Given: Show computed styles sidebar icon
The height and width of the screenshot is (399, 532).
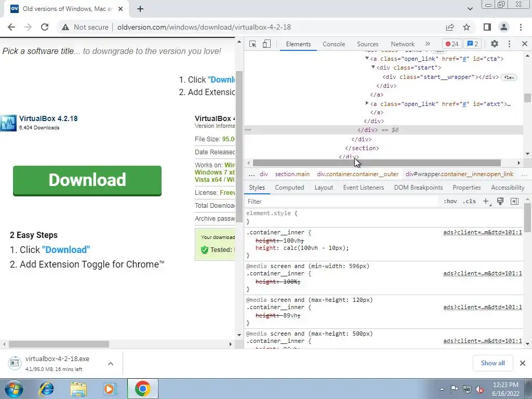Looking at the screenshot, I should [514, 202].
